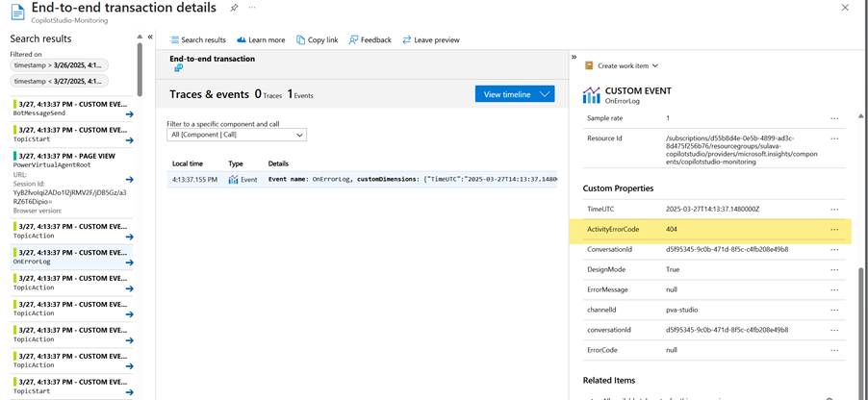
Task: Click the Copy link icon
Action: (x=316, y=39)
